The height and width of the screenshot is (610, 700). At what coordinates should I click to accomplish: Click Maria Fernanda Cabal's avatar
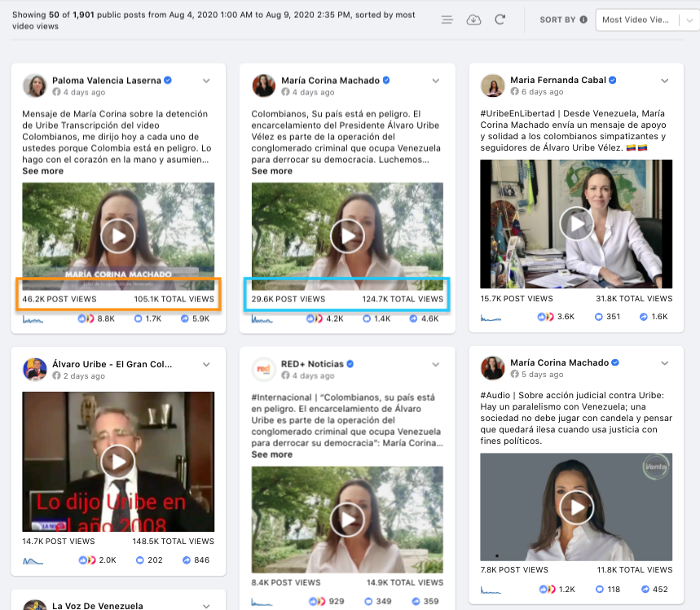492,86
